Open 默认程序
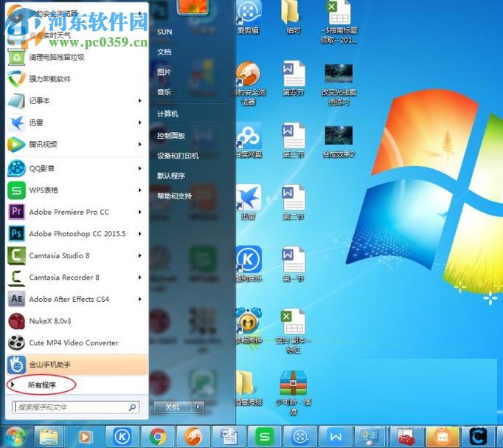Viewport: 503px width, 448px height. click(171, 176)
